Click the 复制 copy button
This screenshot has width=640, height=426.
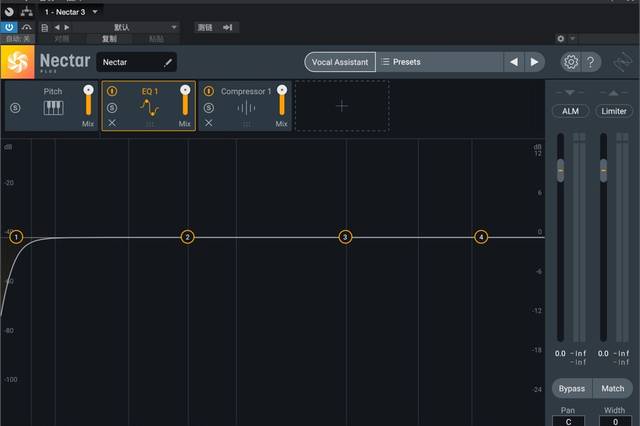pyautogui.click(x=109, y=39)
